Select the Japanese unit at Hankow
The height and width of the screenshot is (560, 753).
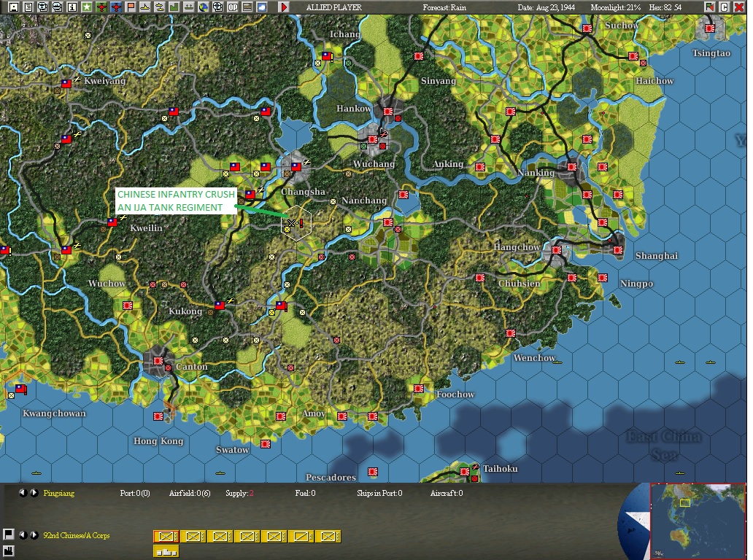388,112
